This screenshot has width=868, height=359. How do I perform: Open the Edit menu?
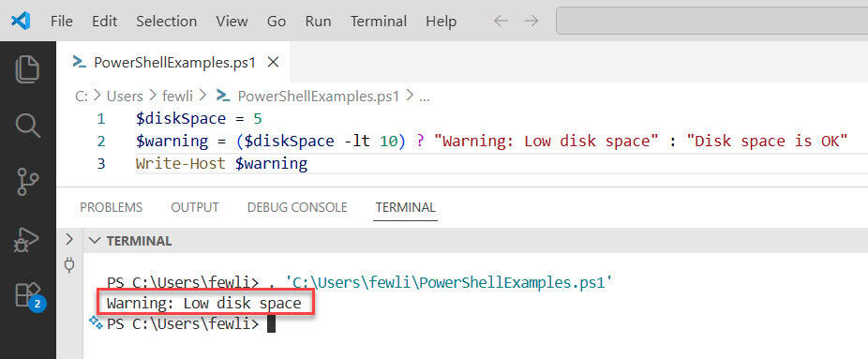tap(105, 21)
